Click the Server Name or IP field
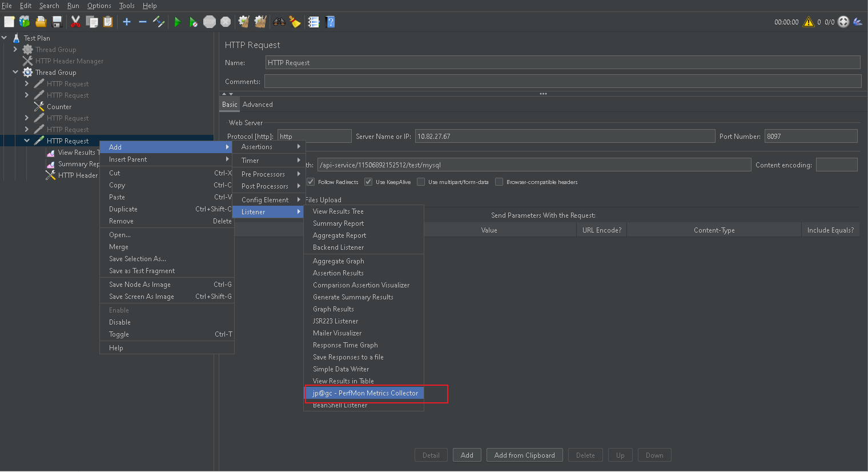The image size is (868, 472). tap(565, 136)
